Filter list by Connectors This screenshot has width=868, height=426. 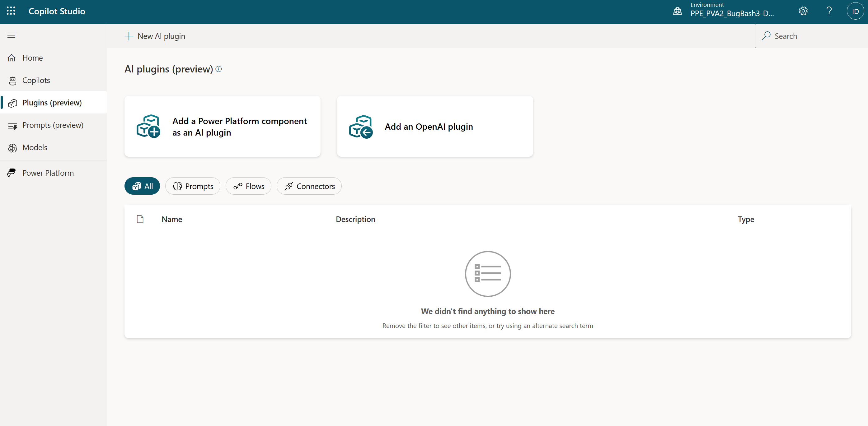click(309, 186)
